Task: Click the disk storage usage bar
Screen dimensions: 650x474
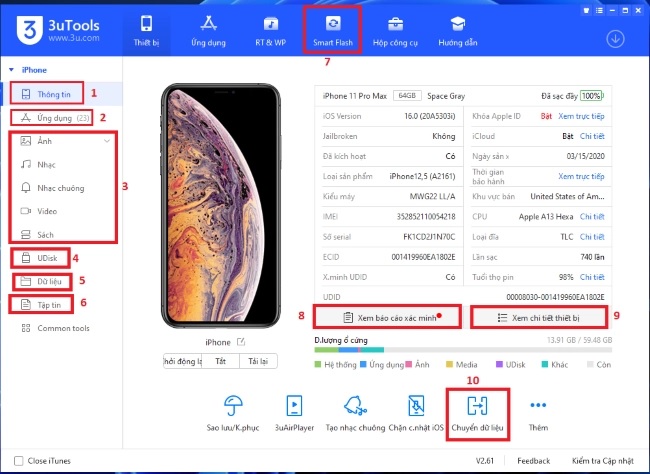Action: tap(463, 350)
